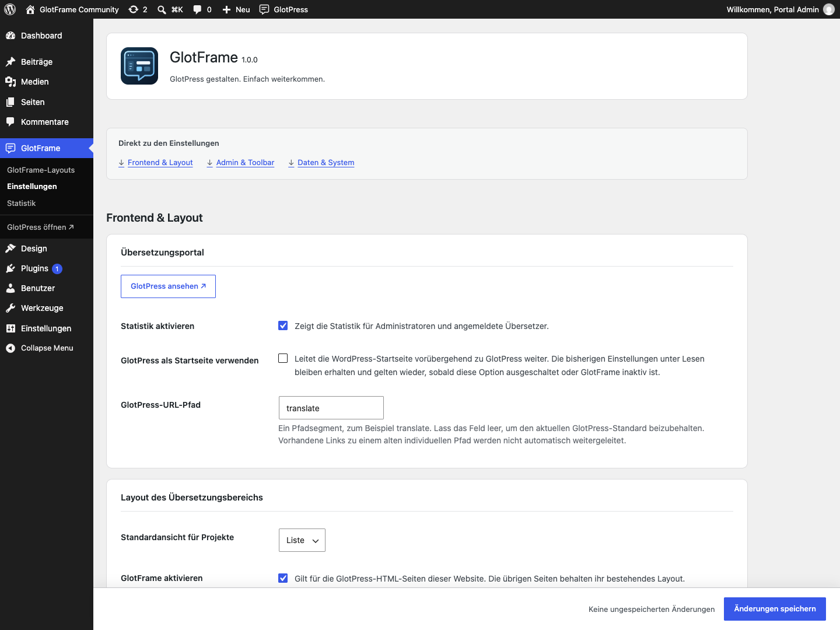The image size is (840, 630).
Task: Open the Portal Admin avatar
Action: 829,9
